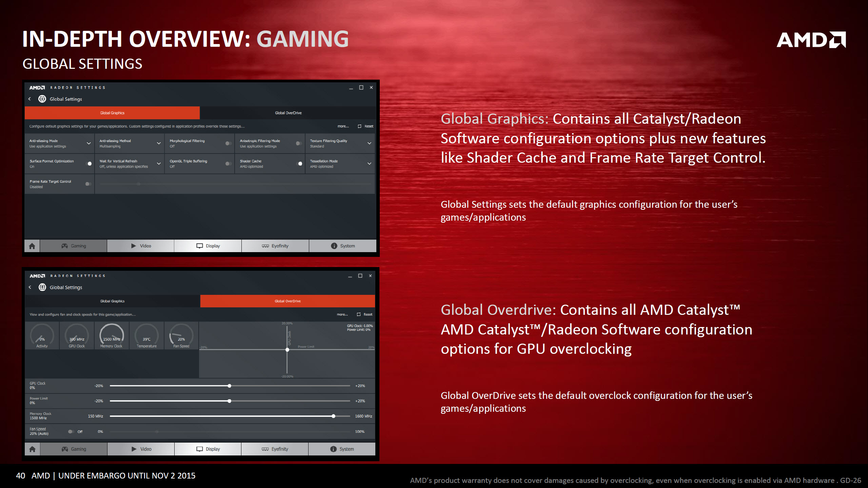The width and height of the screenshot is (868, 488).
Task: Expand Tessellation Mode dropdown
Action: (369, 164)
